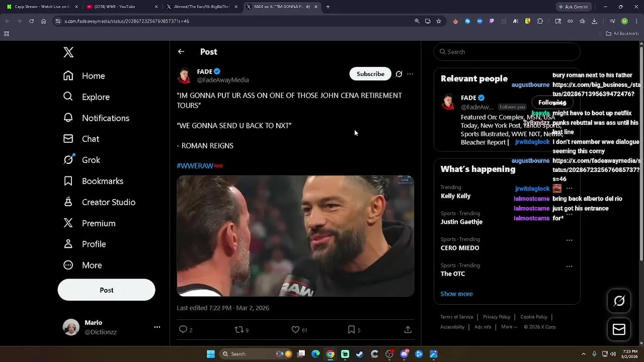Go back using the Post arrow
The width and height of the screenshot is (644, 362).
tap(181, 52)
